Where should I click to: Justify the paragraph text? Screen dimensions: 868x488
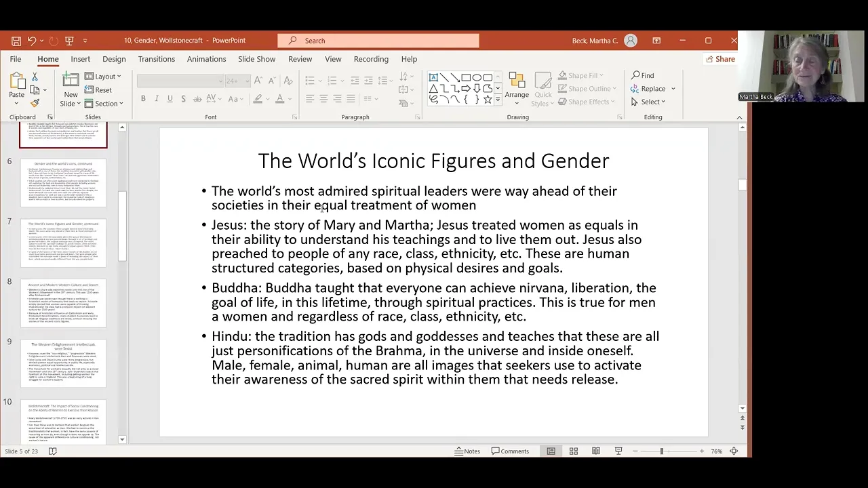tap(351, 99)
